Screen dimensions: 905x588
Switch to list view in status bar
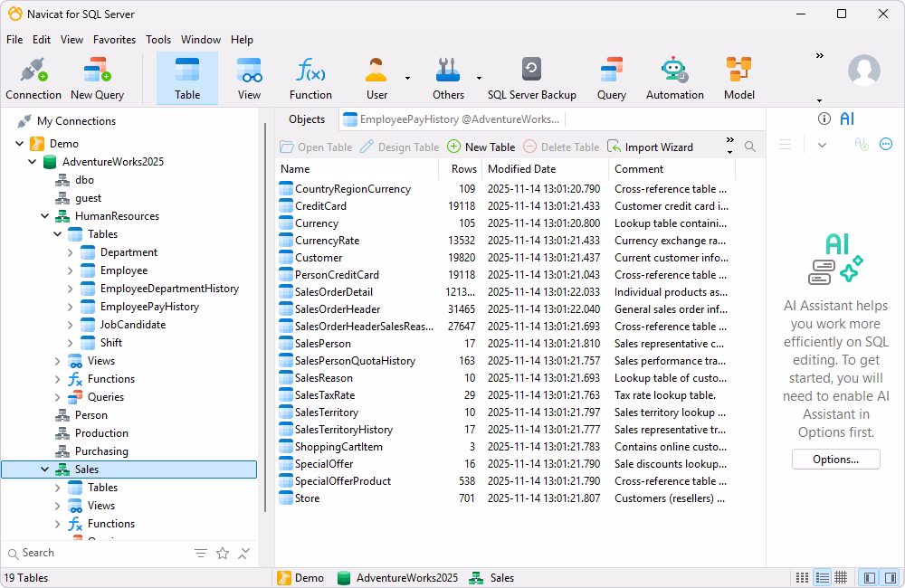(x=823, y=578)
